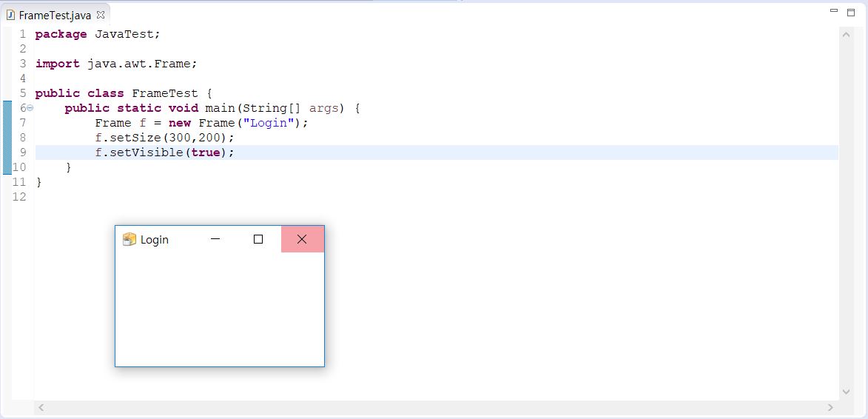The height and width of the screenshot is (419, 868).
Task: Click the vertical scrollbar down arrow
Action: pos(846,392)
